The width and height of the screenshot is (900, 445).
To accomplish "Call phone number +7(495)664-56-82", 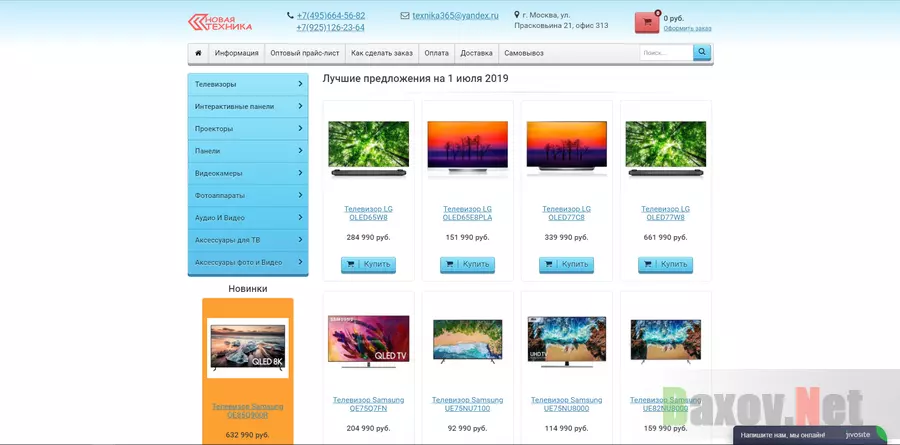I will [x=331, y=16].
